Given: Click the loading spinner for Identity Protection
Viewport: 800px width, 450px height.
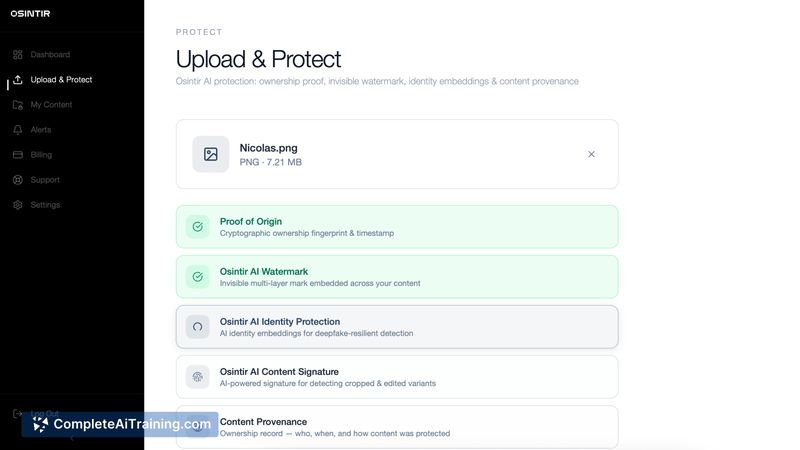Looking at the screenshot, I should click(197, 327).
